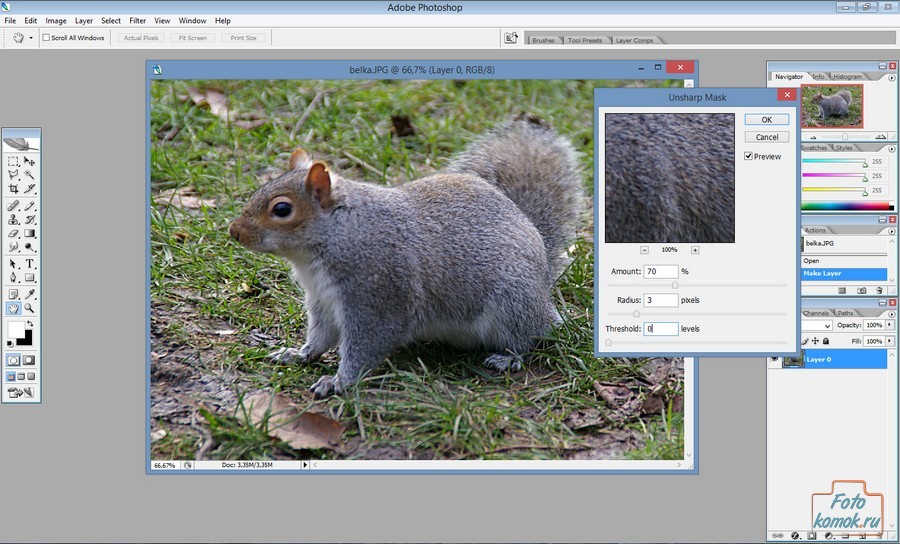
Task: Choose the Zoom magnifier tool
Action: [30, 309]
